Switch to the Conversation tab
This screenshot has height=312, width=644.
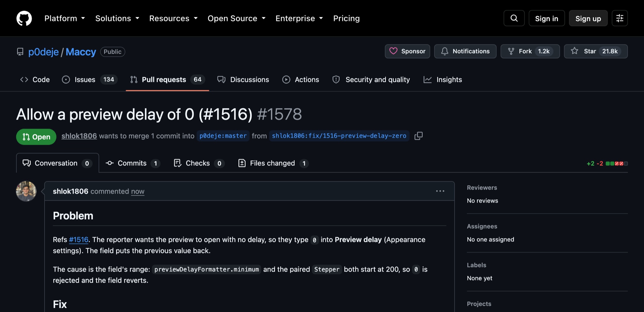[58, 163]
